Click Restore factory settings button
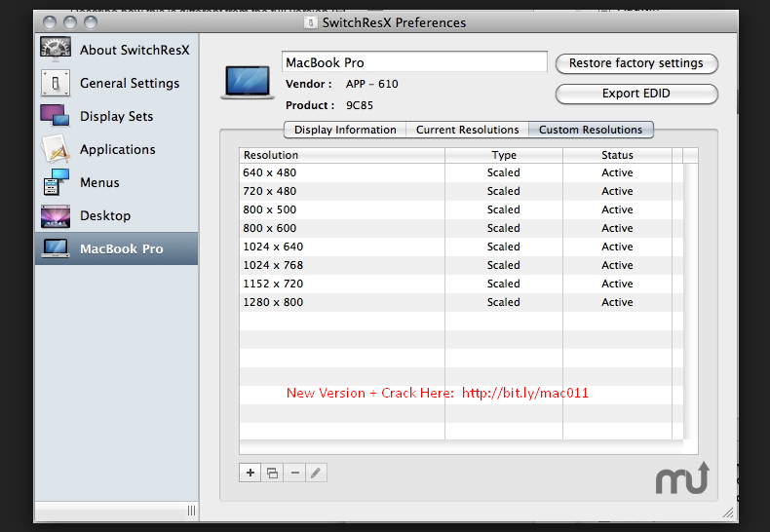 636,63
